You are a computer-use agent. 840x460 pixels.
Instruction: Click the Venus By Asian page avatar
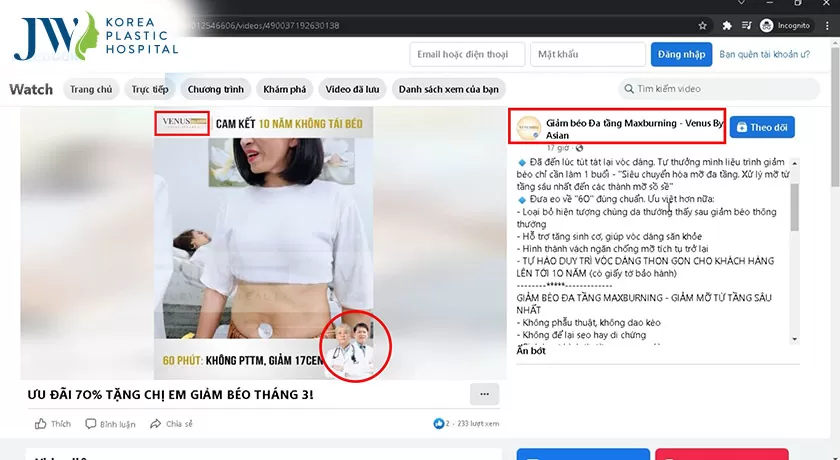[528, 129]
